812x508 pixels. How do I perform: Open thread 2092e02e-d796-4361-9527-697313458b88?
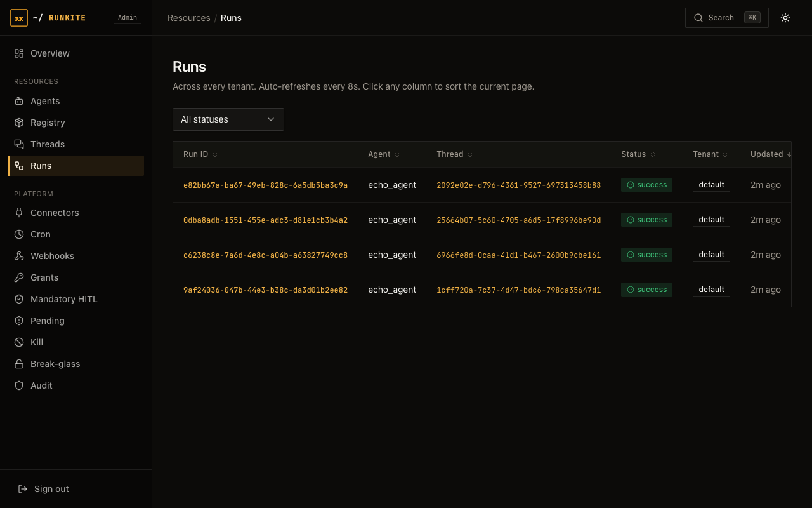click(x=518, y=185)
